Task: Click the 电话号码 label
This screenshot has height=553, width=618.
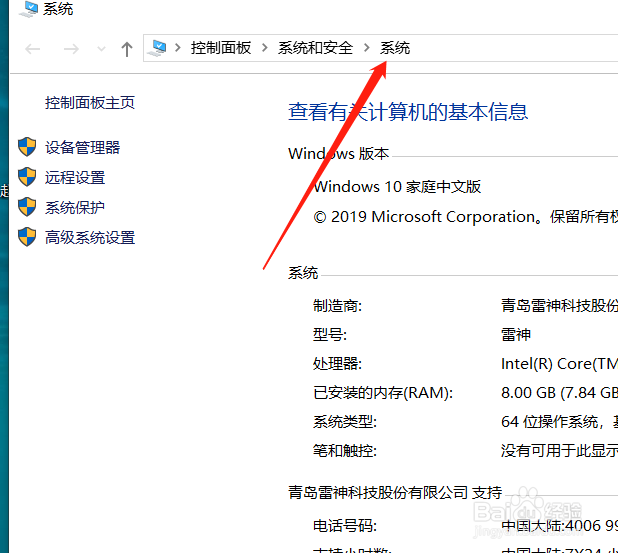Action: tap(345, 525)
